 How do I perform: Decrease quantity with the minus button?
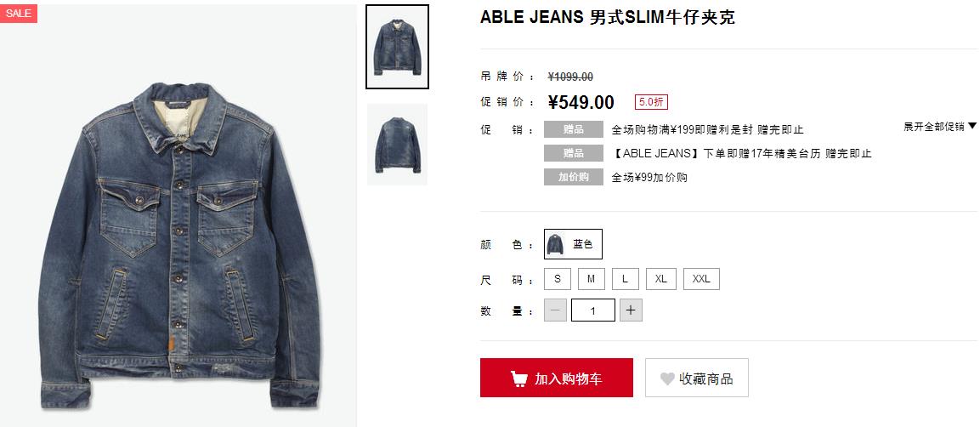(555, 310)
